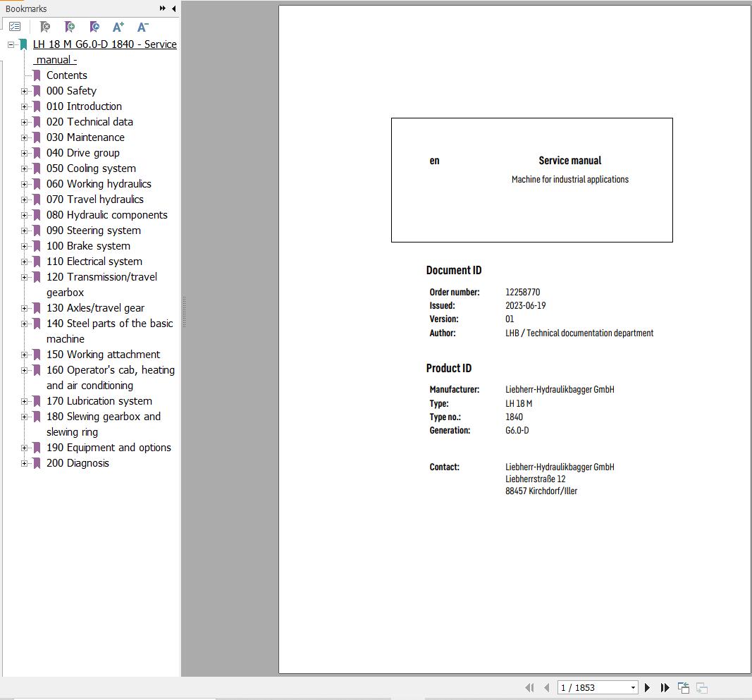Expand the 020 Technical data bookmark

click(24, 122)
